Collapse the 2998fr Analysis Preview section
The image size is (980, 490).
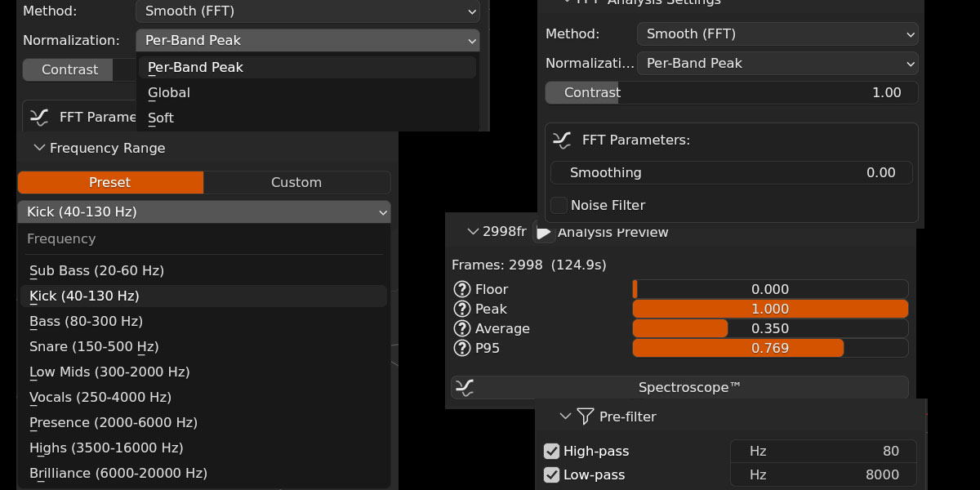pos(472,232)
